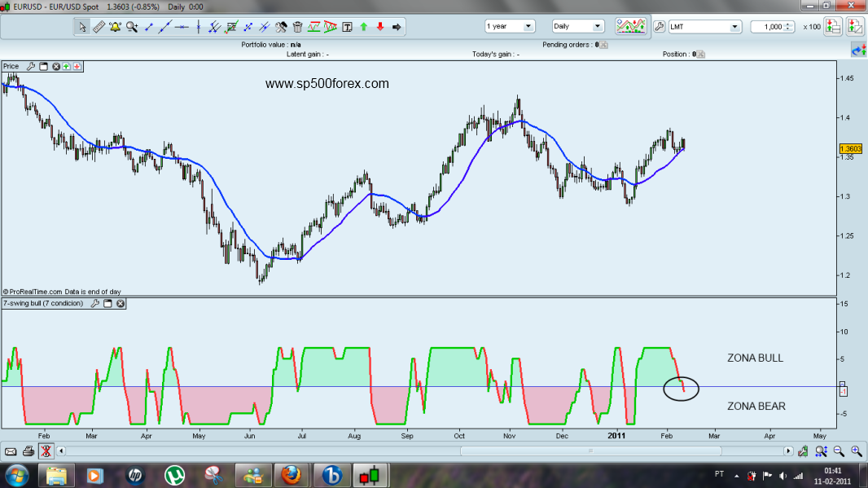Zoom out the chart with minus magnifier
This screenshot has height=488, width=868.
point(839,451)
